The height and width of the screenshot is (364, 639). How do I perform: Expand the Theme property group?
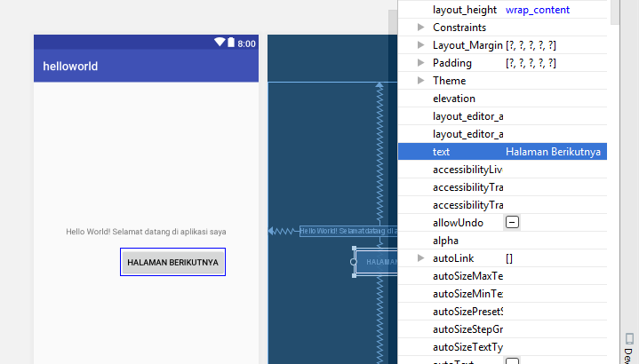pyautogui.click(x=421, y=81)
